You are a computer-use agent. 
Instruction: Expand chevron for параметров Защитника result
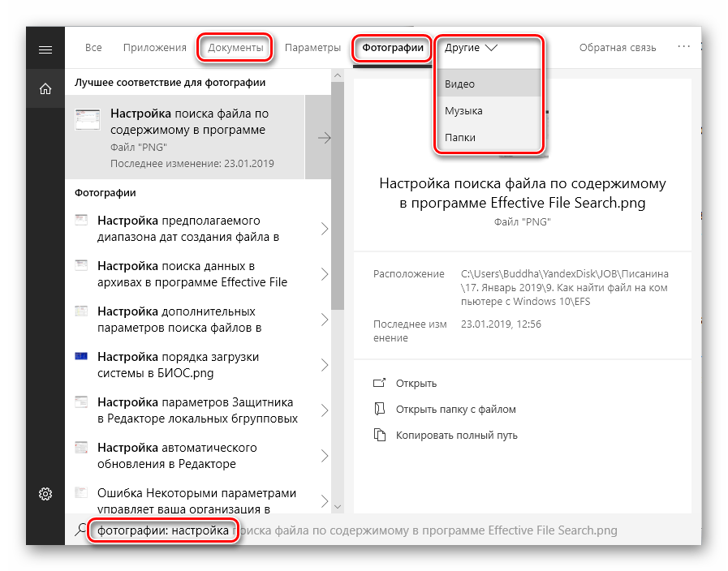click(324, 410)
